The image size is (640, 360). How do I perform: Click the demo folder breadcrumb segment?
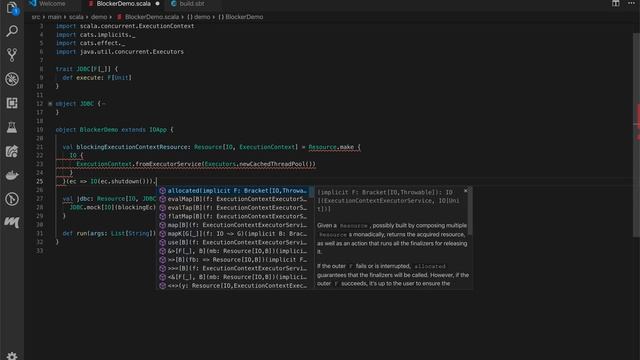click(99, 17)
